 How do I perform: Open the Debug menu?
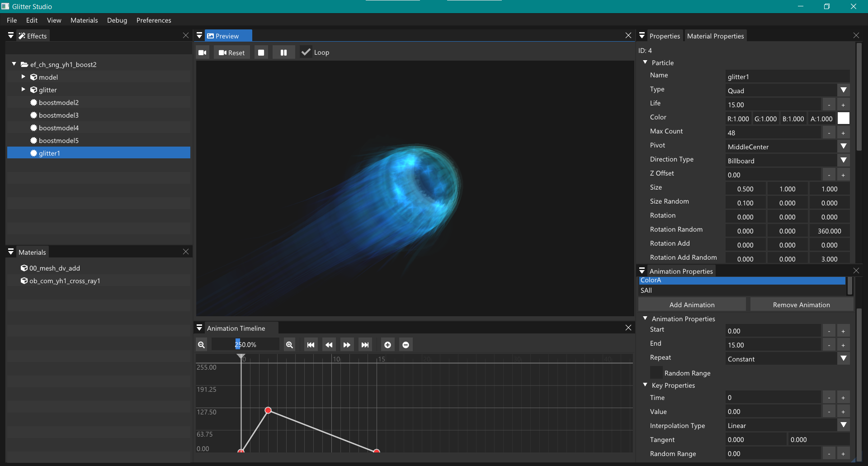(x=117, y=20)
